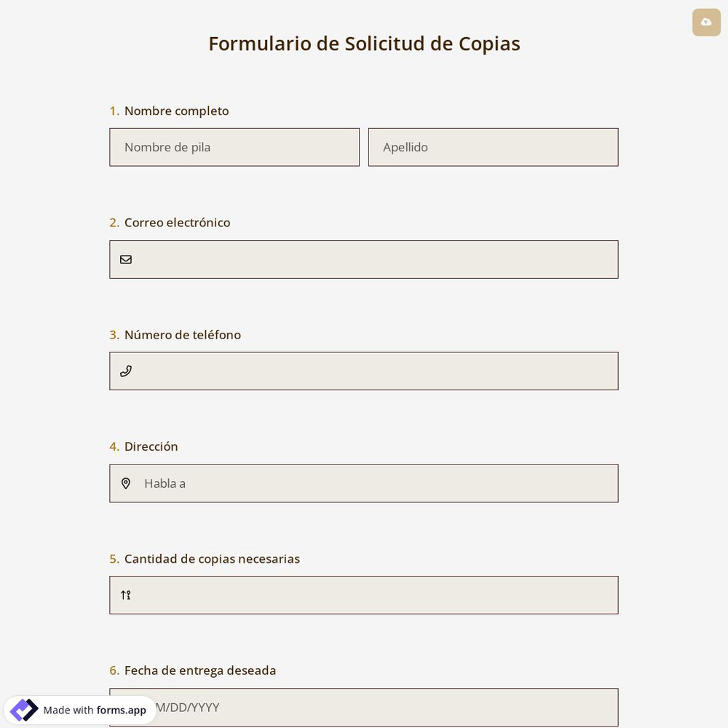
Task: Select the Cantidad de copias input
Action: pos(364,595)
